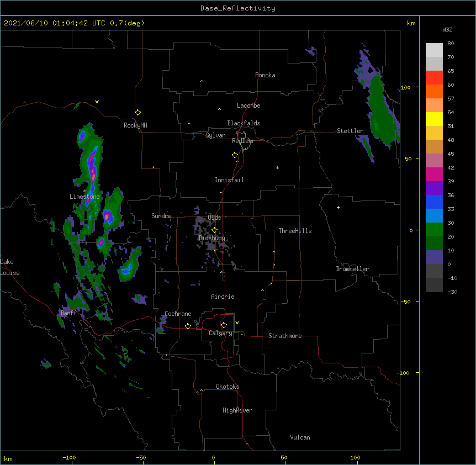
Task: Click the orange 60 dBZ legend swatch
Action: coord(434,91)
